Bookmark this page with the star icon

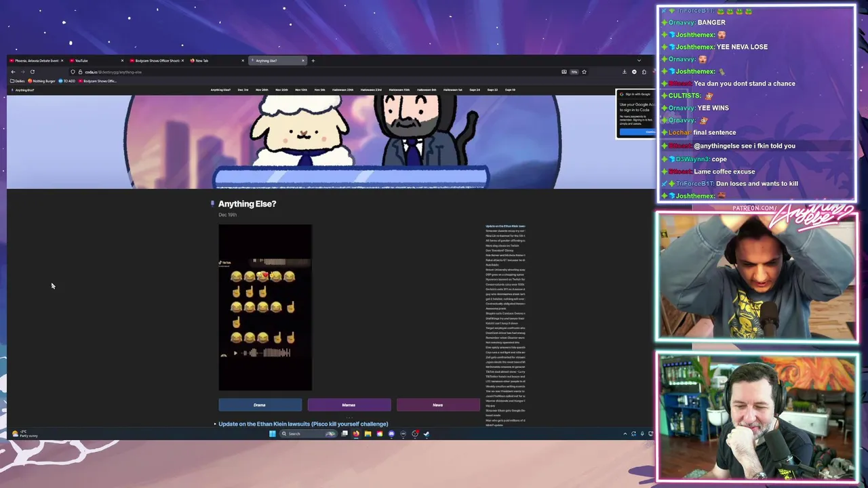[x=584, y=72]
